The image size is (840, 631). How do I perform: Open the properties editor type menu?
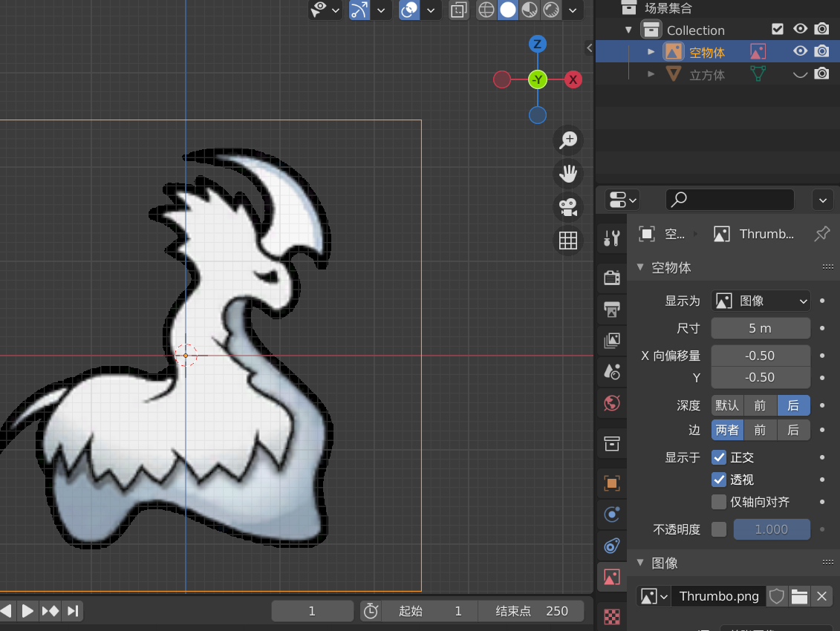[622, 200]
